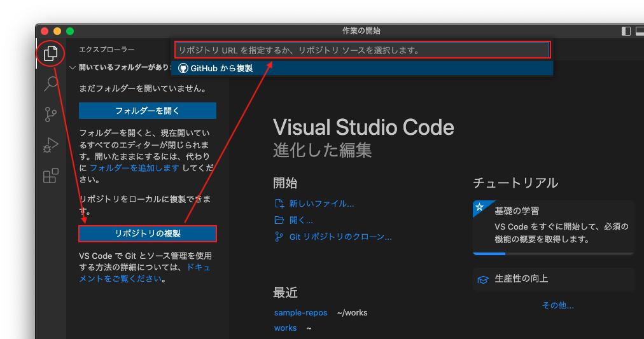Viewport: 644px width, 339px height.
Task: Click the graduation cap icon beside 生産性の向上
Action: [483, 279]
